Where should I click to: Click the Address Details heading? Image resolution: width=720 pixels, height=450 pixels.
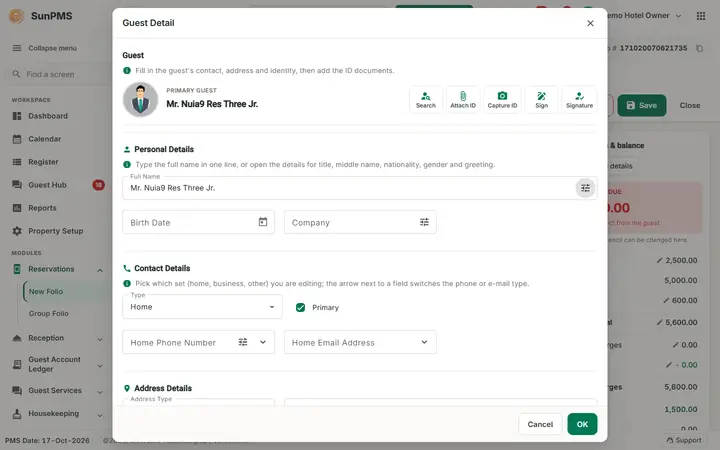(x=163, y=388)
